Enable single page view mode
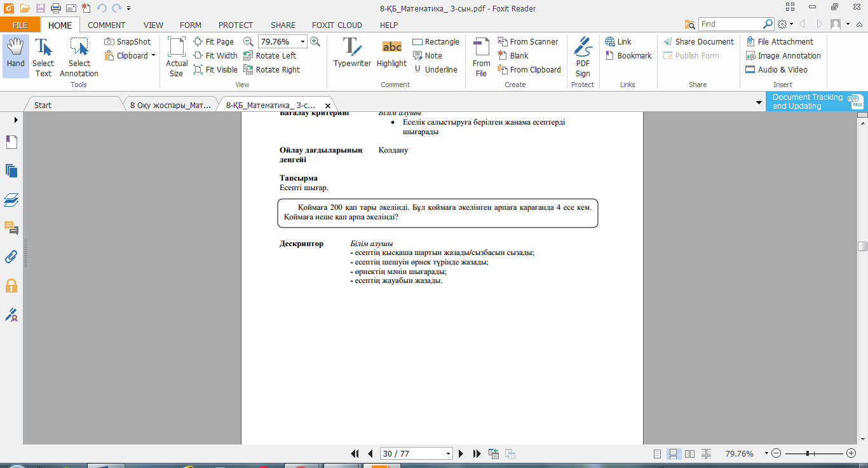This screenshot has width=868, height=468. [x=658, y=454]
